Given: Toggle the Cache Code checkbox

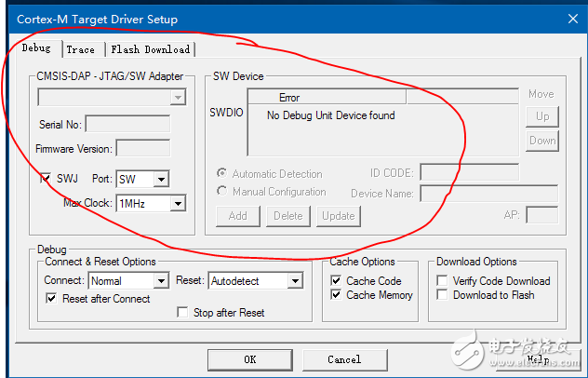Looking at the screenshot, I should tap(336, 280).
